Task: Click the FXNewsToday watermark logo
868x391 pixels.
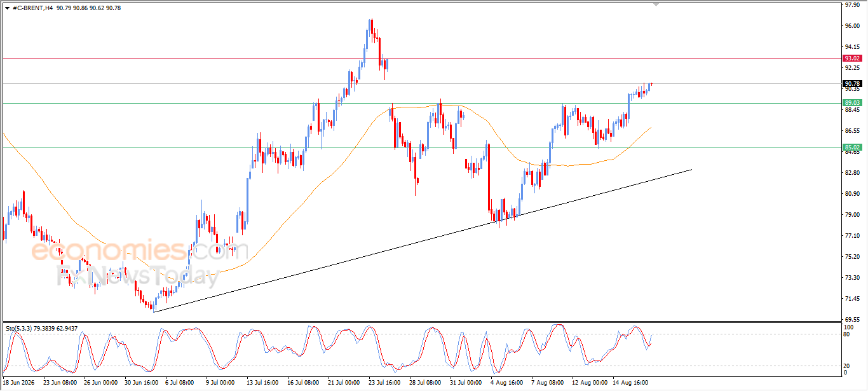Action: (138, 277)
